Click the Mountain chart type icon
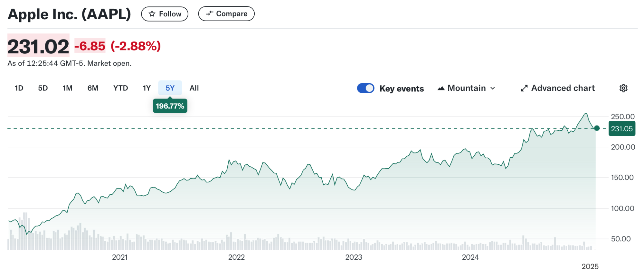This screenshot has width=644, height=278. (x=441, y=88)
